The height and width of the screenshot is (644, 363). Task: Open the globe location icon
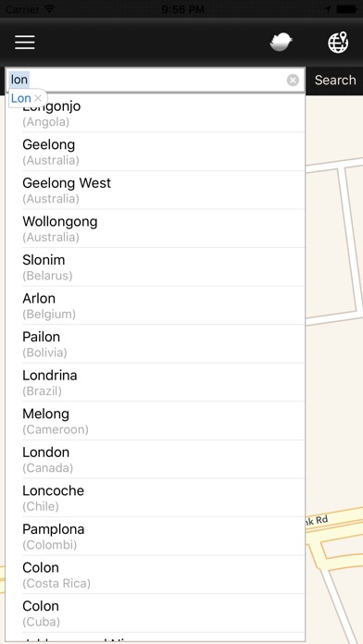point(338,42)
